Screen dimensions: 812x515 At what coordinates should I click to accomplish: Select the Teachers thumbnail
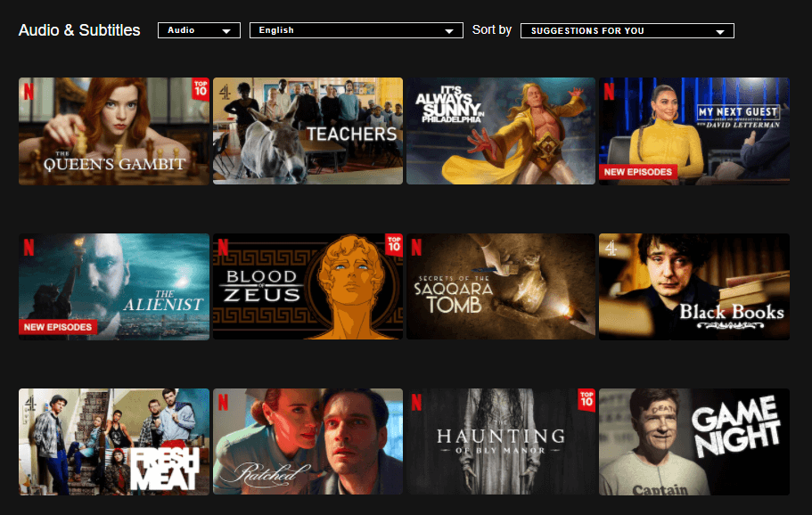pyautogui.click(x=308, y=131)
